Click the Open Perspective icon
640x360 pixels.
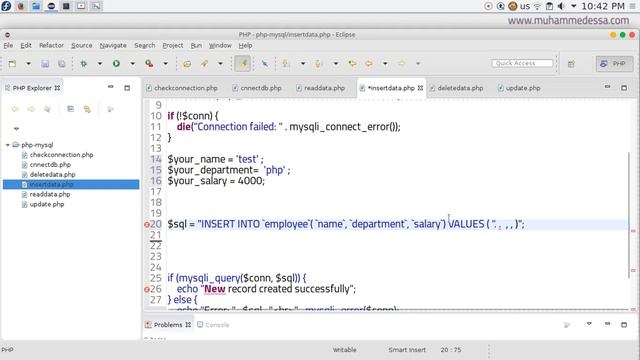tap(571, 64)
